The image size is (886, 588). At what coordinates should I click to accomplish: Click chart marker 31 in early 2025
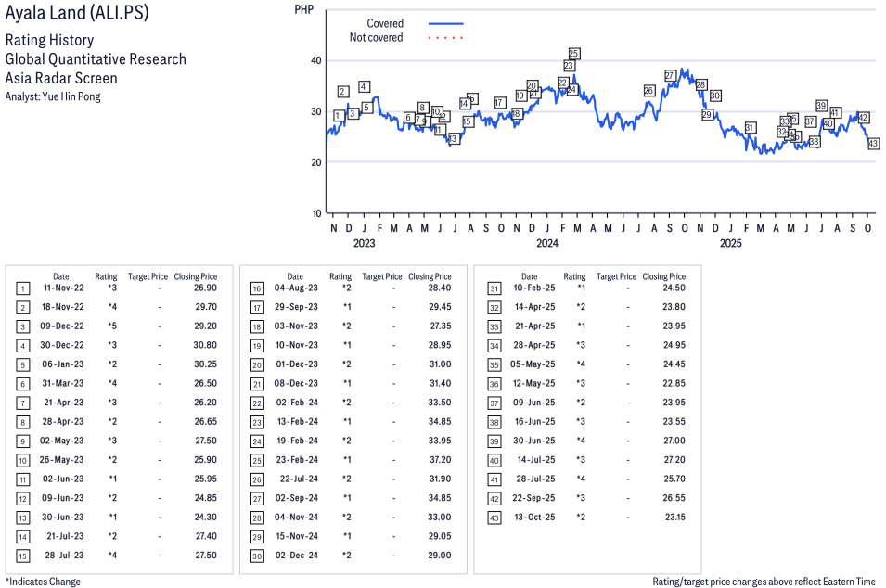click(750, 127)
